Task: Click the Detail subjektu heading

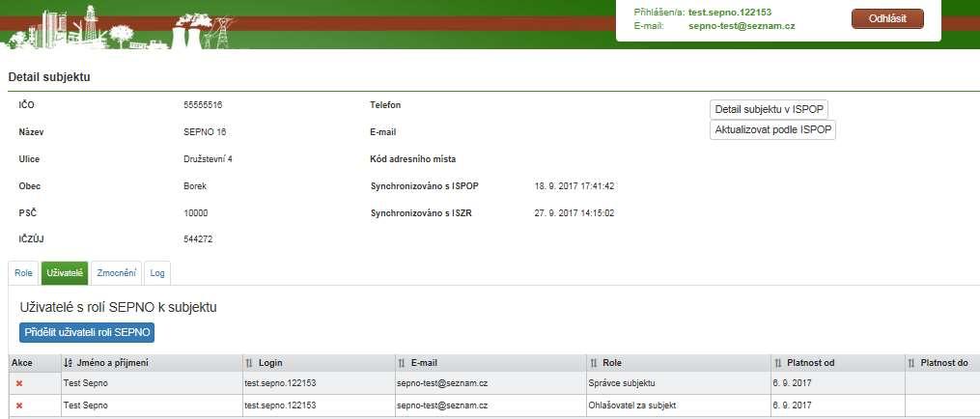Action: 49,77
